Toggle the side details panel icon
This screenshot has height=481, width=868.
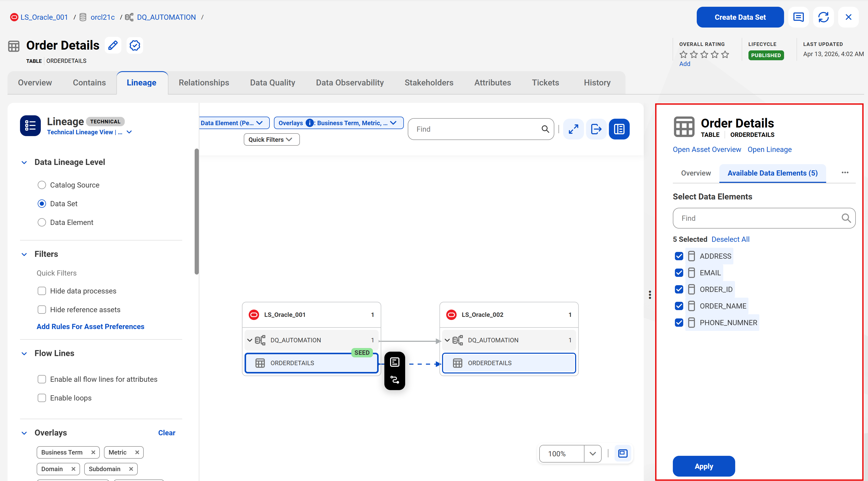pyautogui.click(x=619, y=129)
